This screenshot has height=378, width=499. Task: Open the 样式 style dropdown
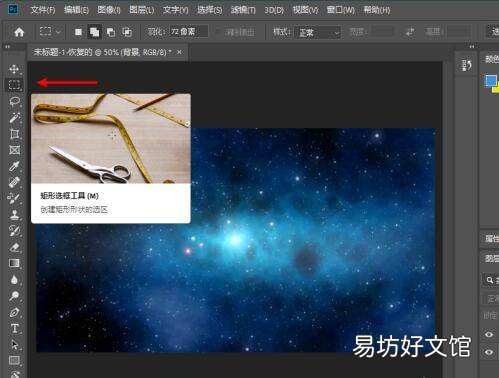(318, 33)
